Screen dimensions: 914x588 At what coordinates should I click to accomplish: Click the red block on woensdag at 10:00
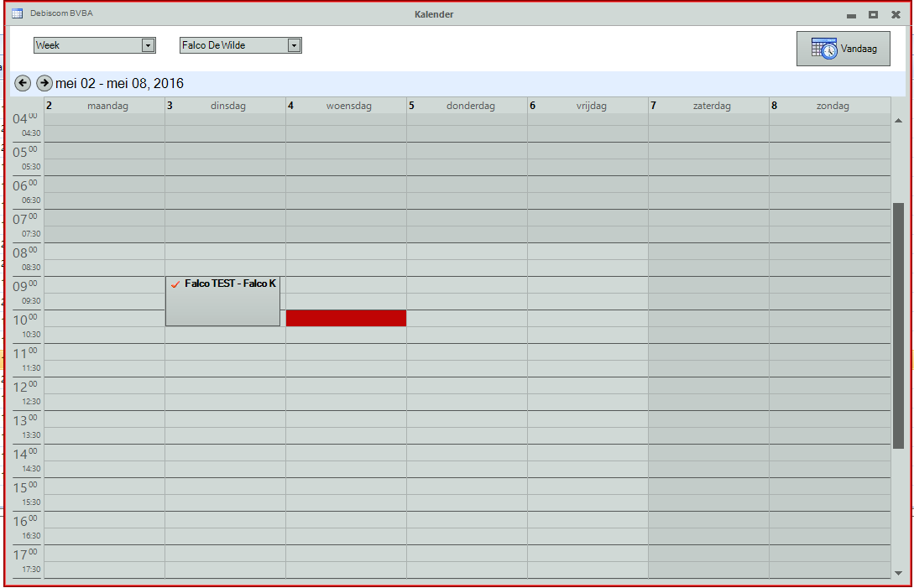346,318
